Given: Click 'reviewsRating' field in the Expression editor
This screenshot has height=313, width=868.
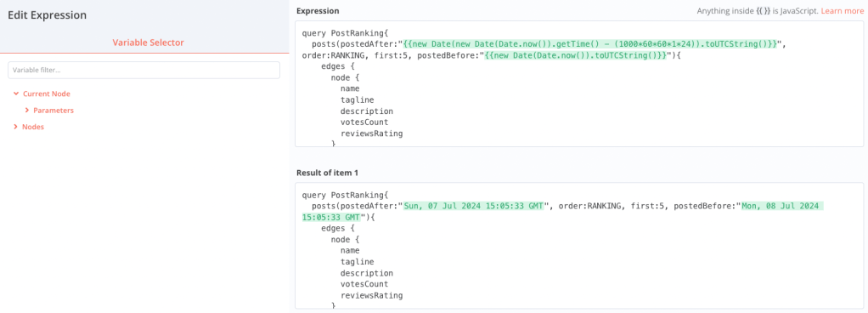Looking at the screenshot, I should coord(371,134).
